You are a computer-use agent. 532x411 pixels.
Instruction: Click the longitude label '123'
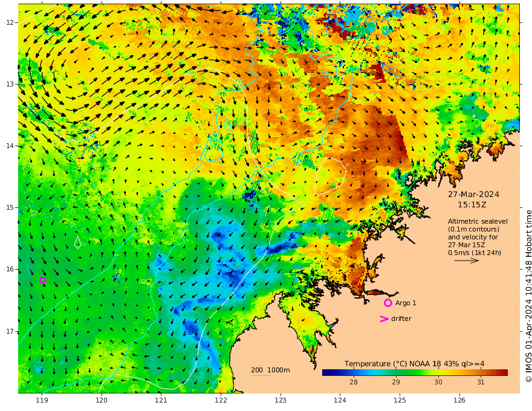coord(281,401)
